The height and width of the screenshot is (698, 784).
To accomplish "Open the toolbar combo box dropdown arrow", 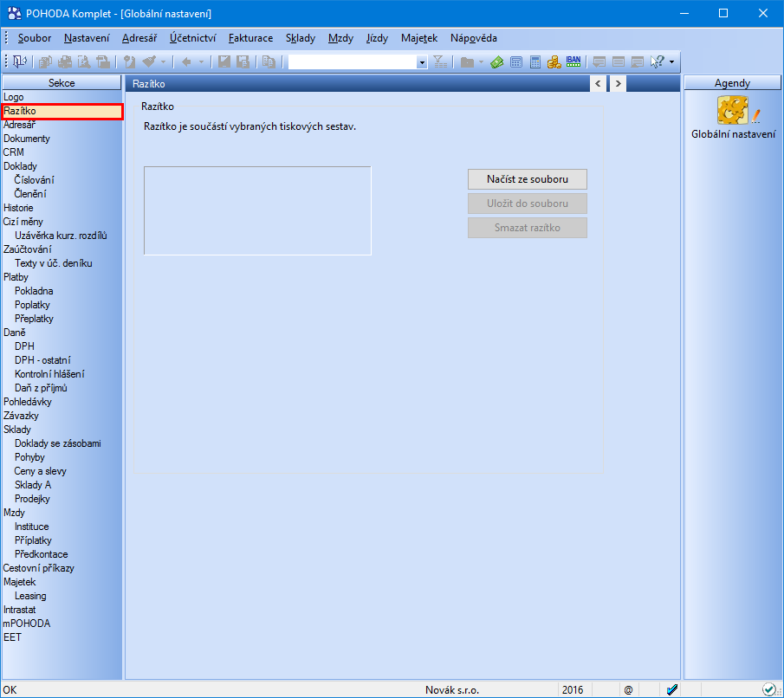I will (422, 62).
